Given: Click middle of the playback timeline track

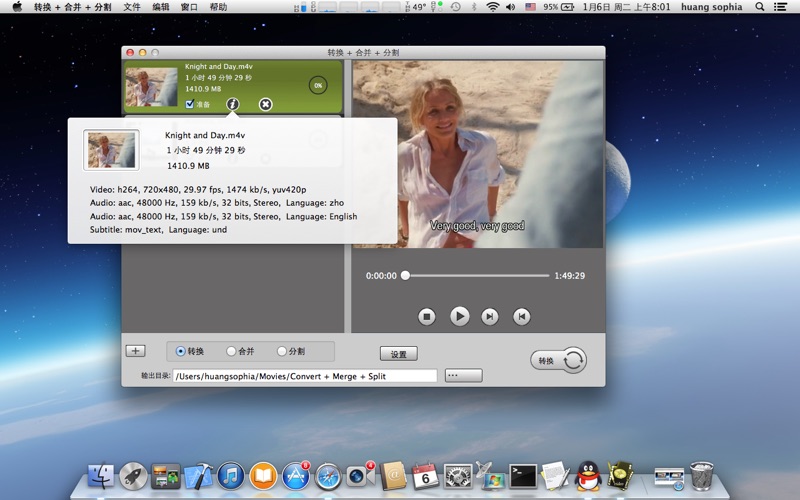Looking at the screenshot, I should [x=477, y=276].
